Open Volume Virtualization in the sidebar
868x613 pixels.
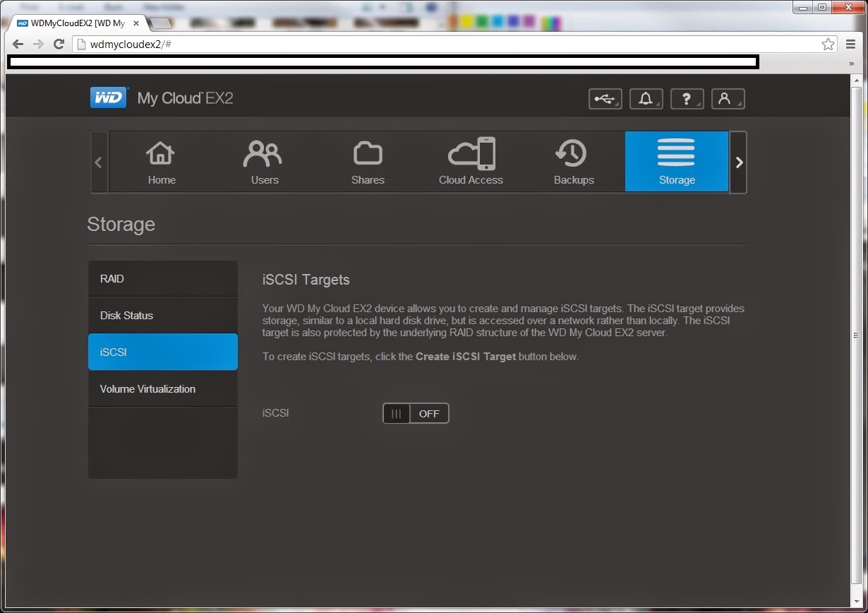point(163,389)
